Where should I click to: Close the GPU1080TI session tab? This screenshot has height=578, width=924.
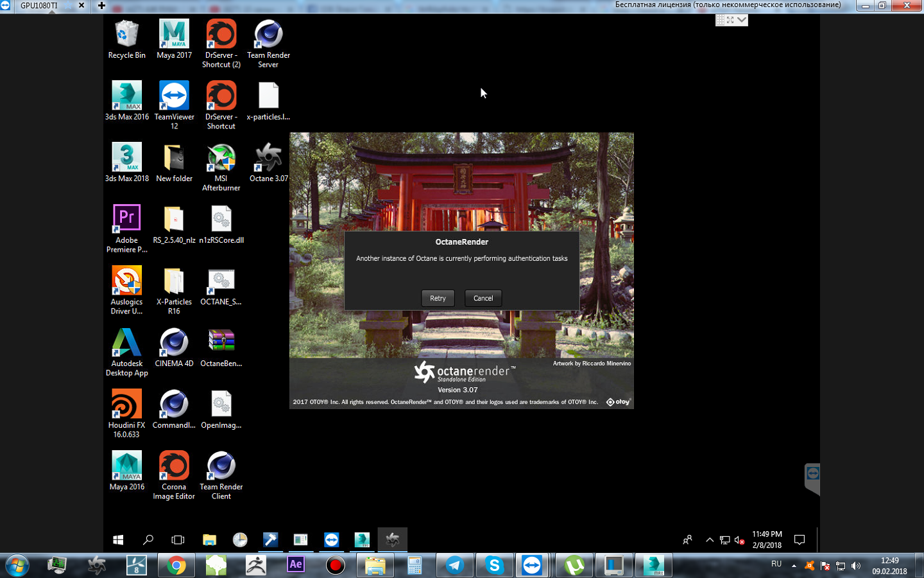click(81, 5)
